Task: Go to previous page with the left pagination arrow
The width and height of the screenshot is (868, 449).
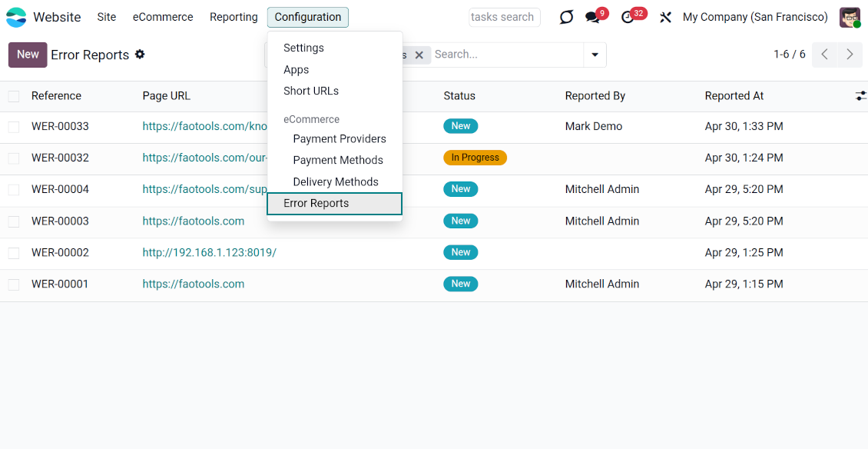Action: click(823, 55)
